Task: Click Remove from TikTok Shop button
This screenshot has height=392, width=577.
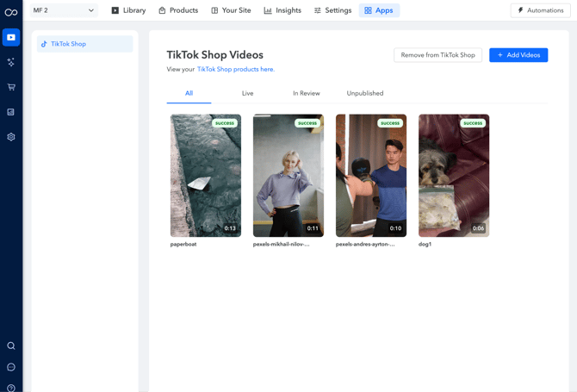Action: 437,55
